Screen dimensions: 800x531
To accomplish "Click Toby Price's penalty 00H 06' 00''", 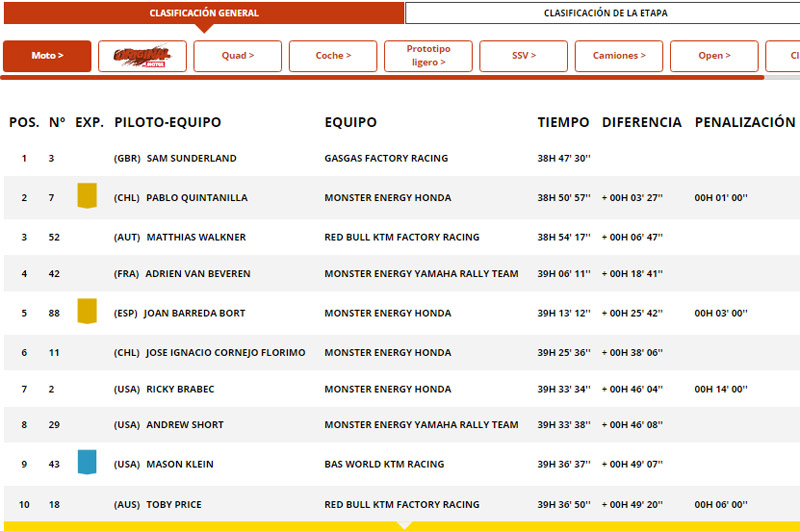I will [721, 504].
